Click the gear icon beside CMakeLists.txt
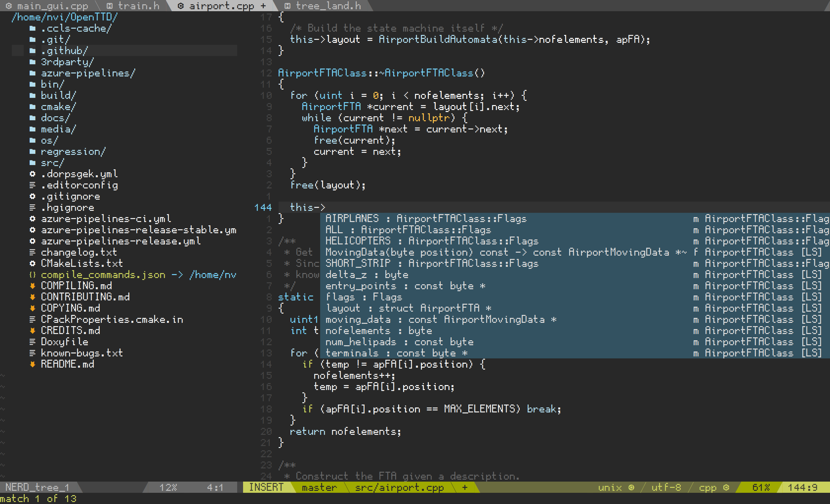Screen dimensions: 830x504 coord(32,264)
